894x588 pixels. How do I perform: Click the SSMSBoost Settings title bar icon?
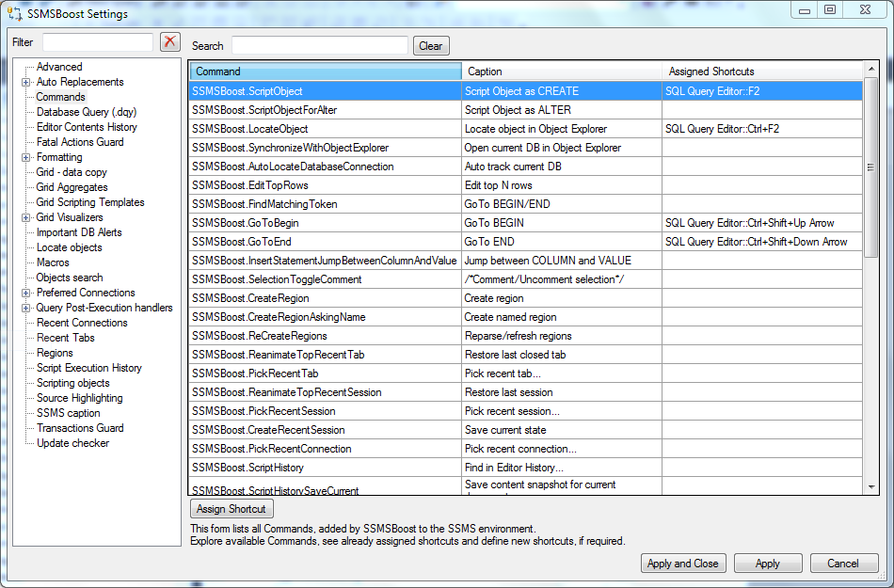pyautogui.click(x=15, y=12)
